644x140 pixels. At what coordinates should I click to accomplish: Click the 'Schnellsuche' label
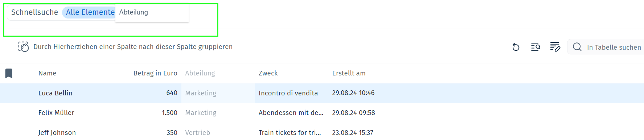point(34,12)
